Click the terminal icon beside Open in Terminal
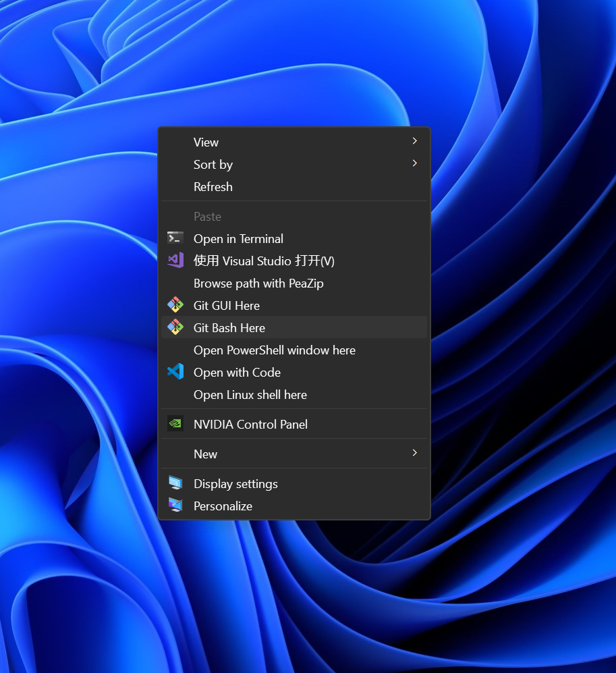The image size is (616, 673). pyautogui.click(x=175, y=238)
